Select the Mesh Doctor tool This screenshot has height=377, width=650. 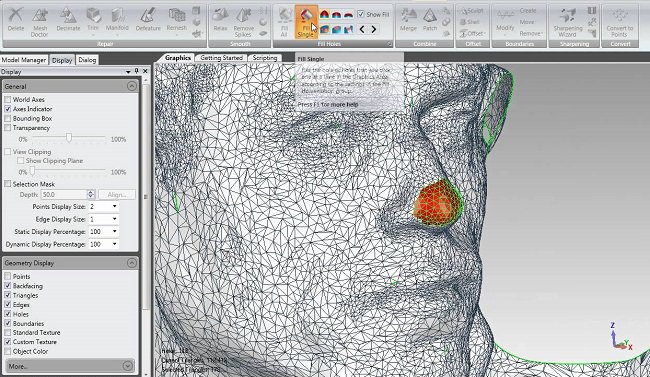[x=40, y=22]
